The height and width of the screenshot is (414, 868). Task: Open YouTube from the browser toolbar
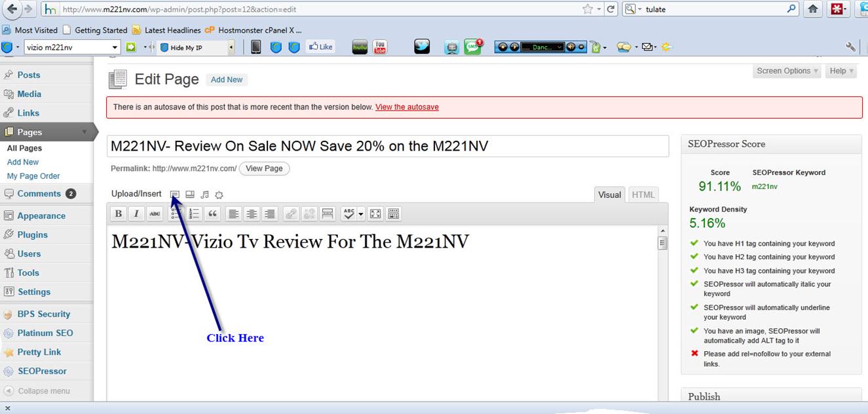click(x=379, y=47)
